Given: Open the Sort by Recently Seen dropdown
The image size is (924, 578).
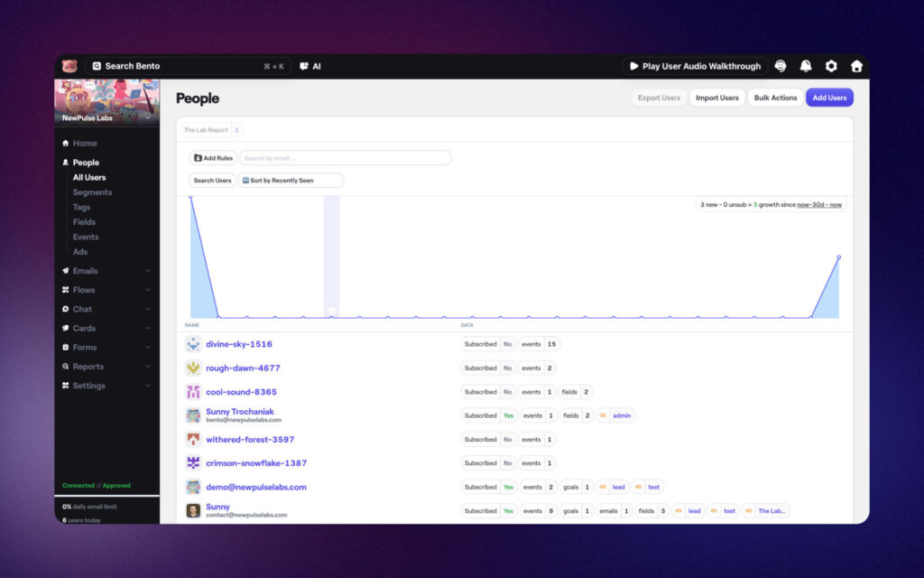Looking at the screenshot, I should [x=291, y=181].
